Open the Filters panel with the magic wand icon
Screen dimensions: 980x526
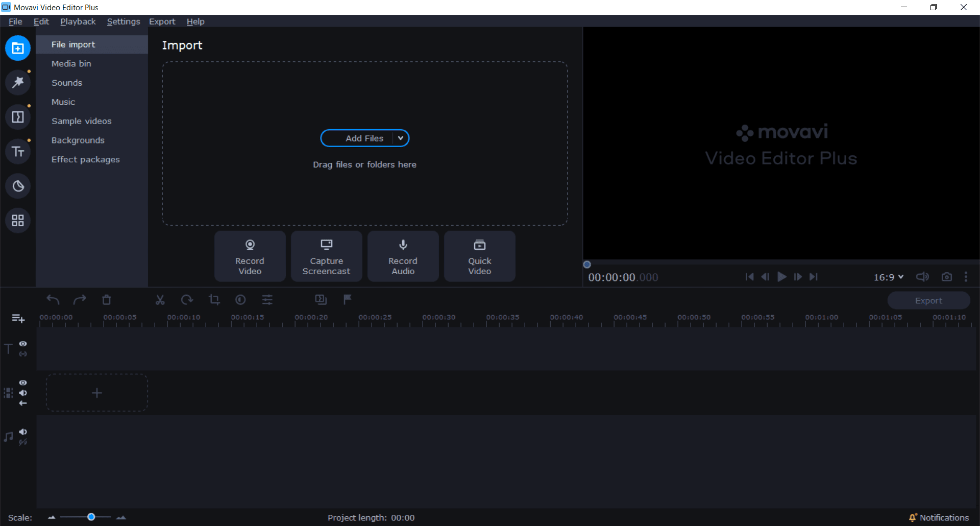tap(18, 82)
